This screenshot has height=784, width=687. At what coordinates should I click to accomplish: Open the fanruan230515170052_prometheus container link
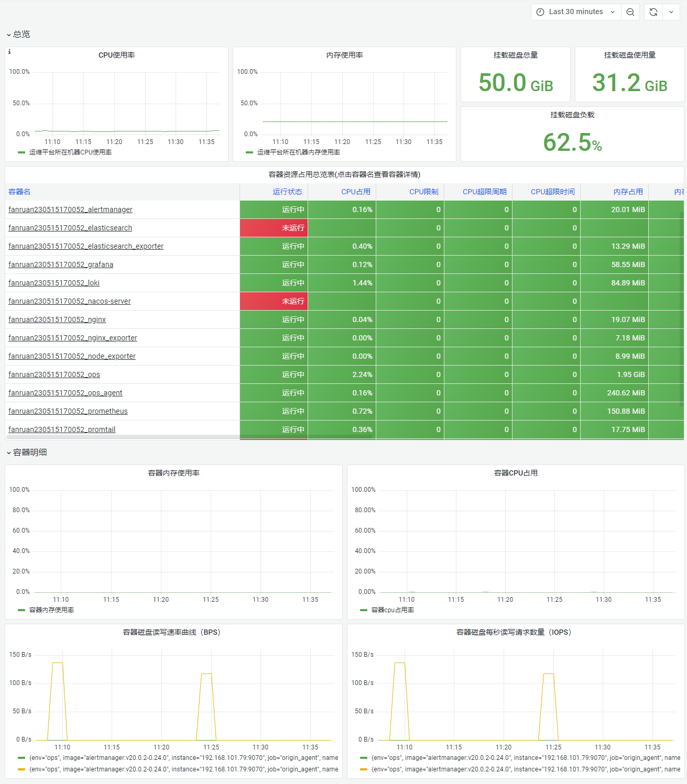coord(68,411)
